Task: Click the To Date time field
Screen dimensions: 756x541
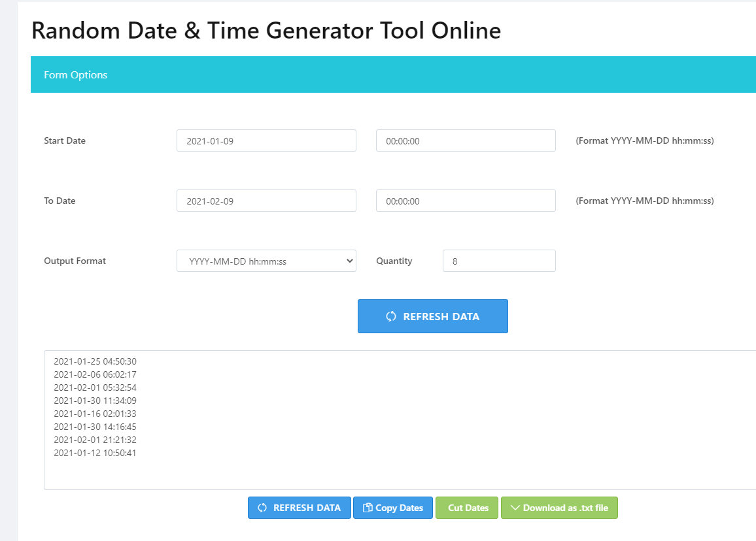Action: pos(466,201)
